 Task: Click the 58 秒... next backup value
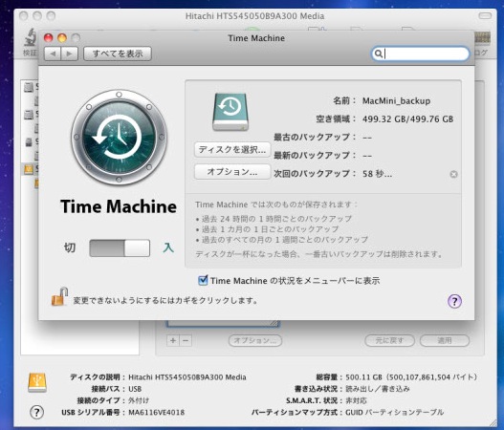tap(377, 174)
